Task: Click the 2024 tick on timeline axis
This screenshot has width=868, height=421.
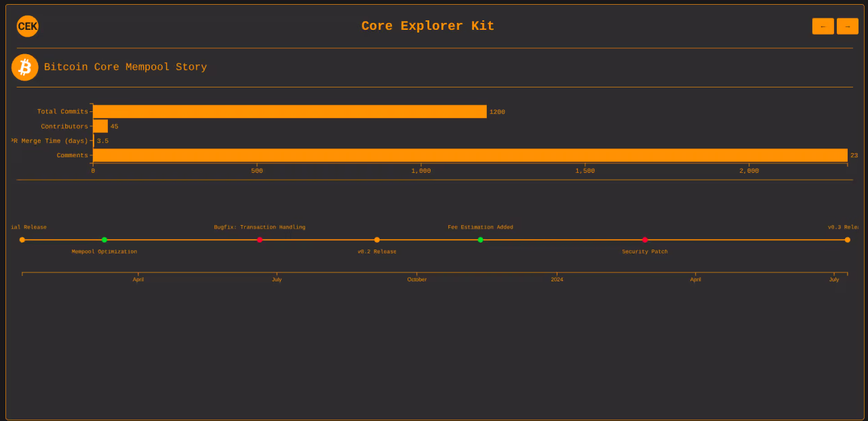Action: 557,279
